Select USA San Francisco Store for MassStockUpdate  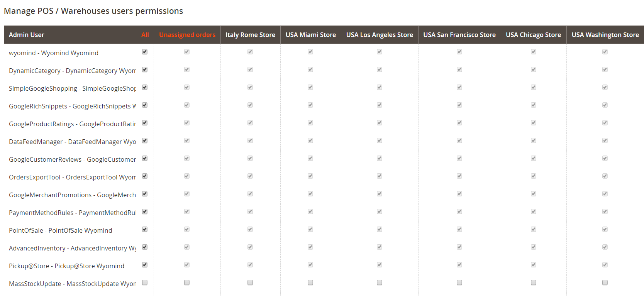pos(459,282)
